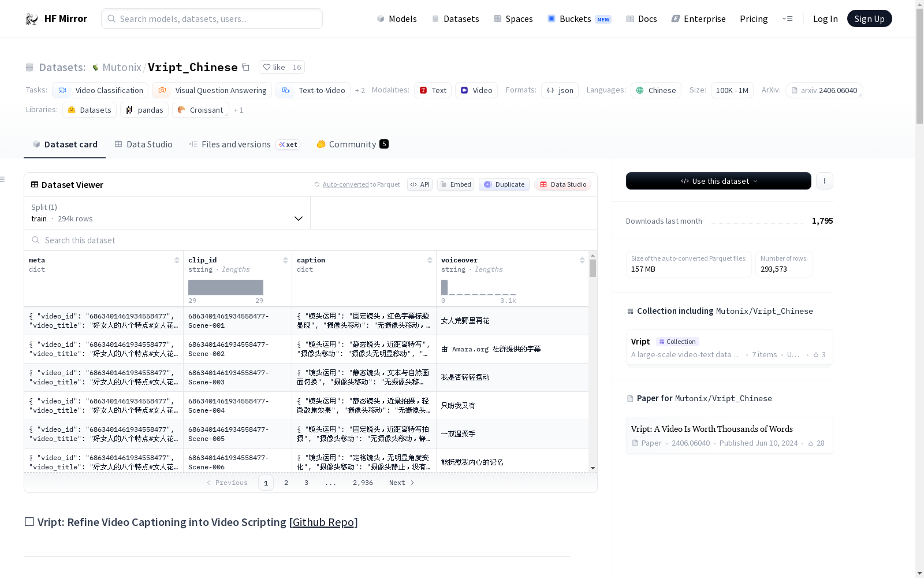Open the Pricing page link
This screenshot has height=578, width=924.
coord(754,19)
